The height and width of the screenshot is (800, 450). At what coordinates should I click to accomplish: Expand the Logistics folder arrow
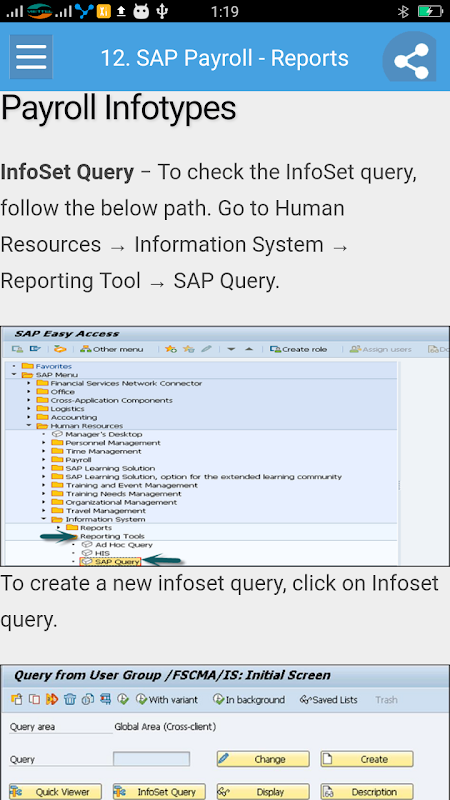pos(29,409)
